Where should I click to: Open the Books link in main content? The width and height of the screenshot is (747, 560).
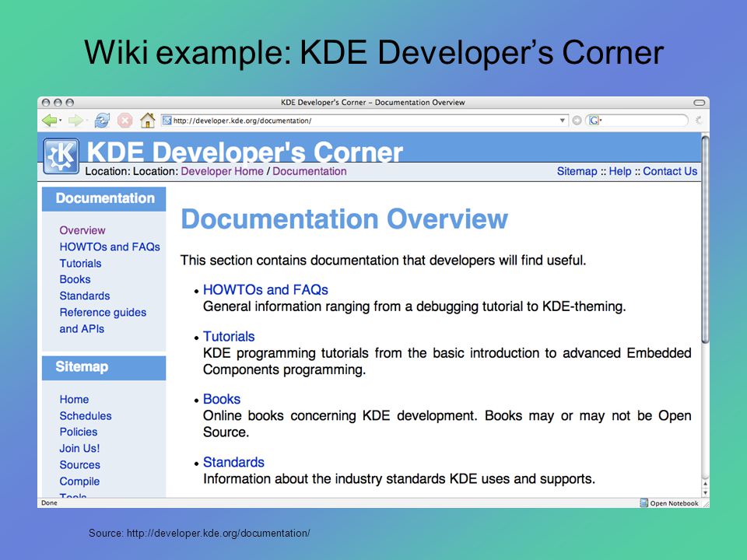222,399
